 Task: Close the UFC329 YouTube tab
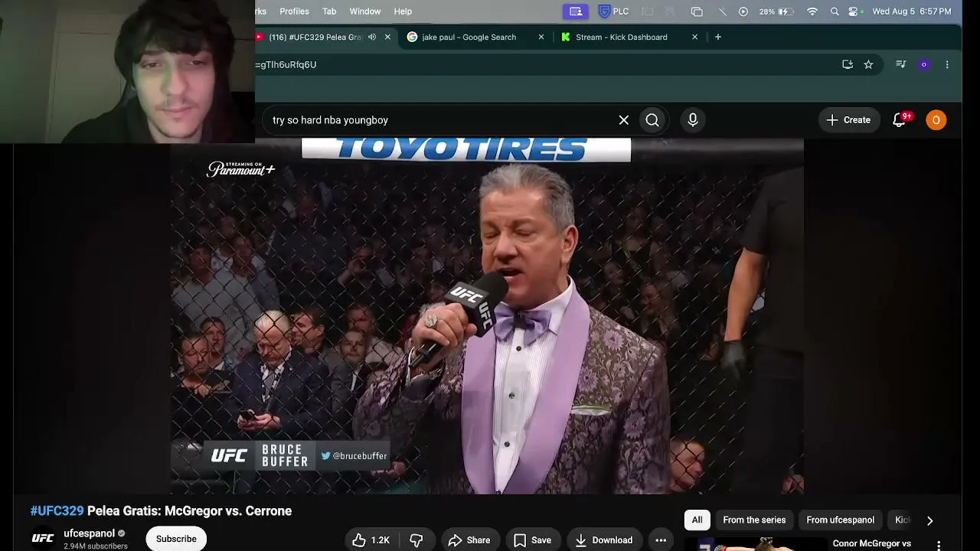coord(387,37)
